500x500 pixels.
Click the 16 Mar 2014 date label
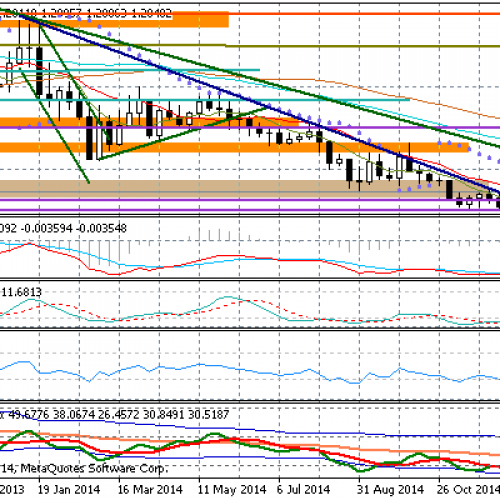tap(150, 490)
